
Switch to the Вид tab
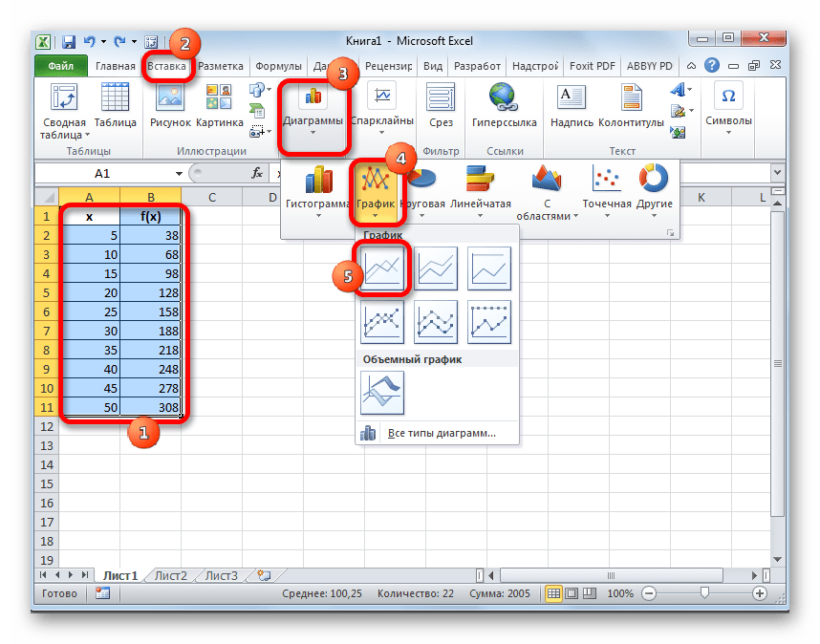pyautogui.click(x=433, y=66)
